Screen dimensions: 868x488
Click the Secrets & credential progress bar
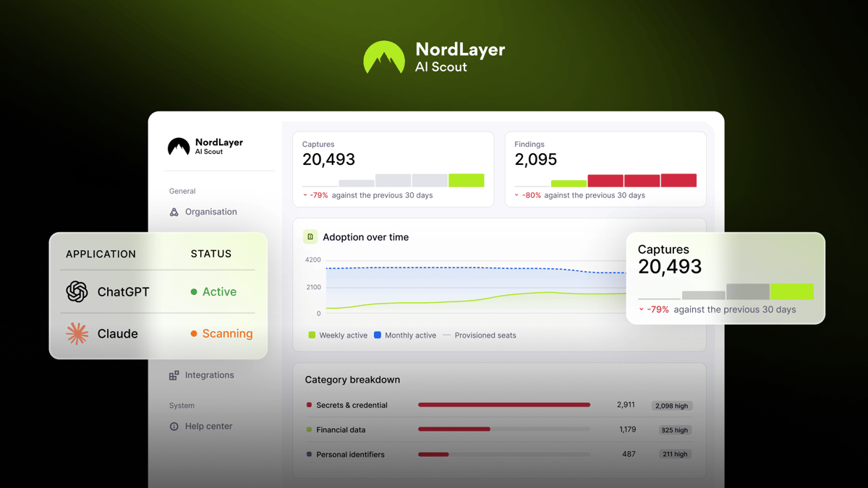click(504, 405)
